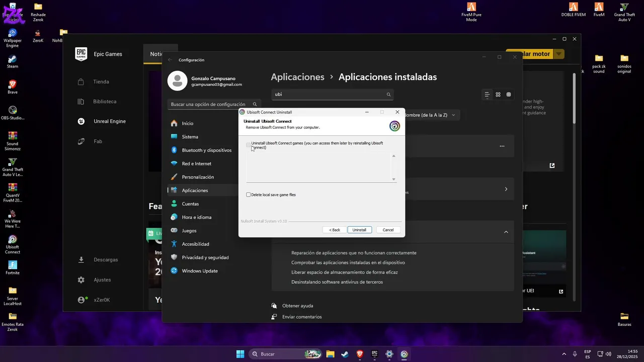Open Steam from taskbar

pos(345,354)
